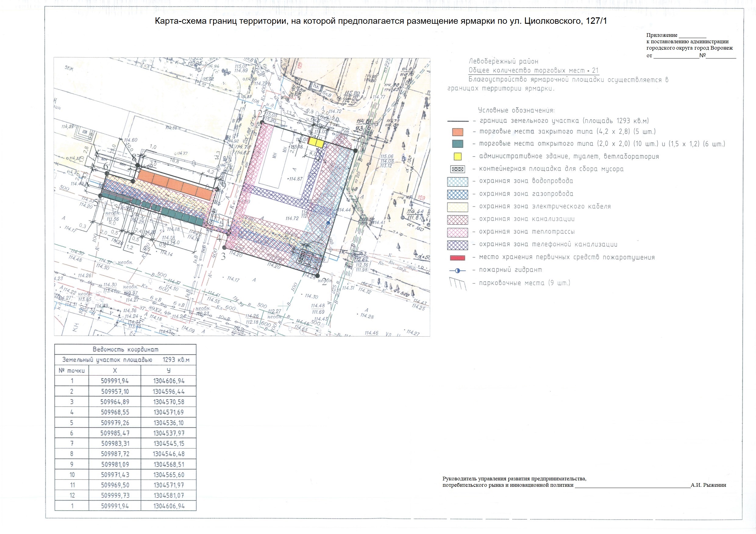Click the electric cable protection zone legend swatch
The image size is (756, 534).
(457, 207)
